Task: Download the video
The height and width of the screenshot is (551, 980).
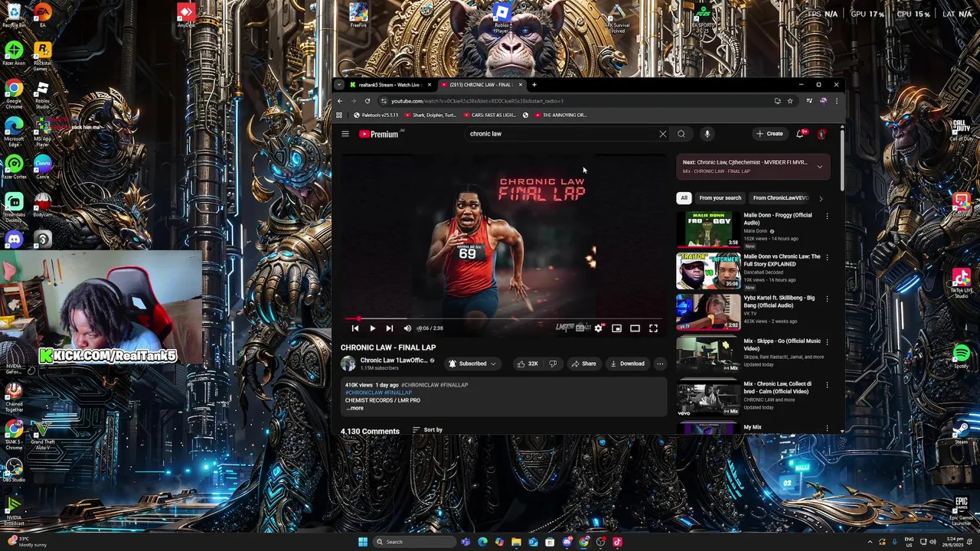Action: 628,364
